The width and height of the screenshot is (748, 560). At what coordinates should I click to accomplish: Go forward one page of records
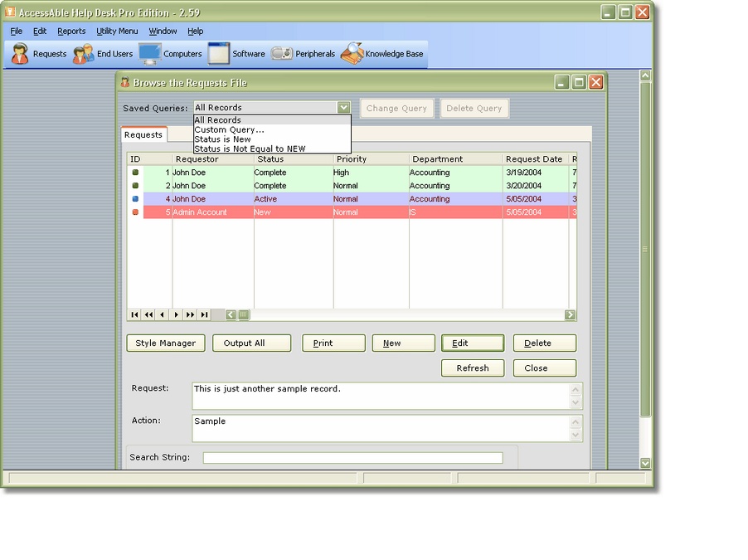click(191, 314)
